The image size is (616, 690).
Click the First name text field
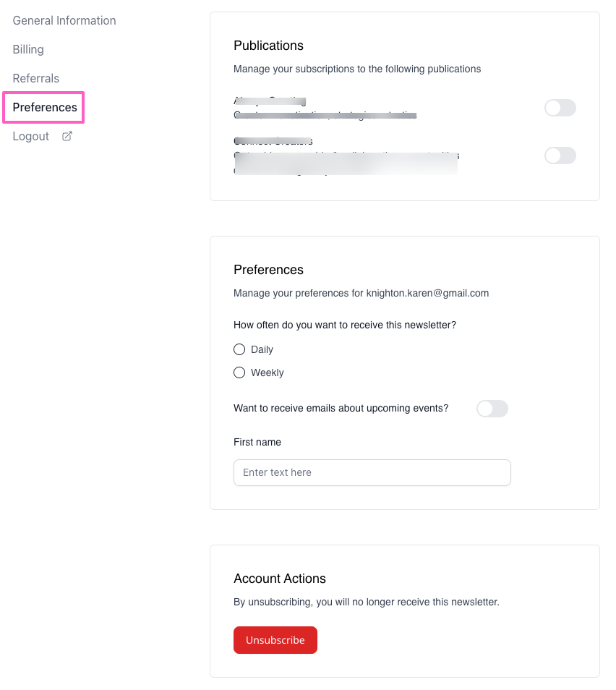point(372,472)
